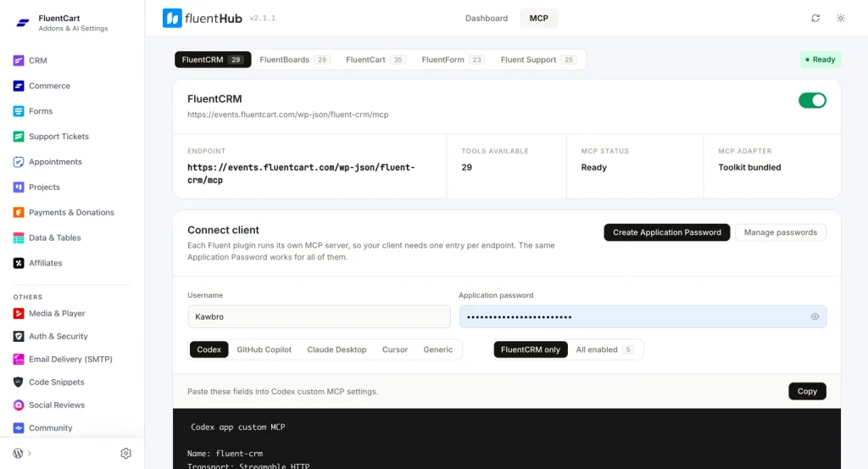Open the Projects sidebar icon
Image resolution: width=868 pixels, height=469 pixels.
[19, 187]
